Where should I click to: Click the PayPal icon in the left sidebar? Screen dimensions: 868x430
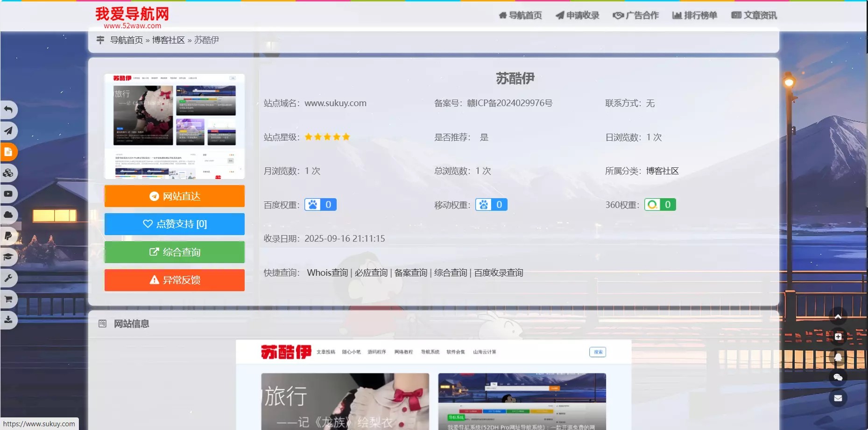pos(8,236)
